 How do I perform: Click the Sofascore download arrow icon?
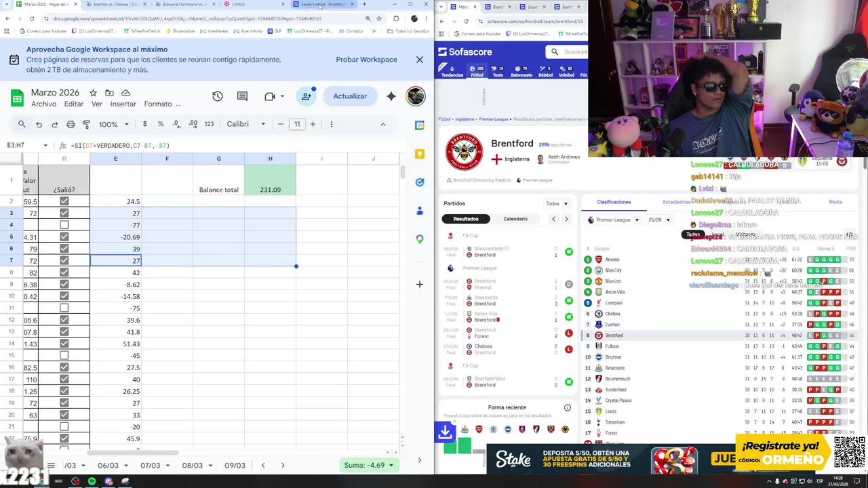(x=445, y=431)
